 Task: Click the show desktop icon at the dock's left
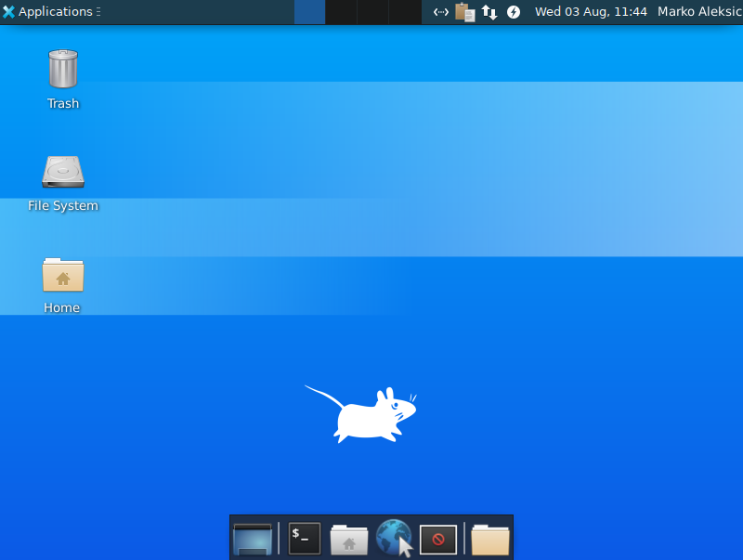click(x=253, y=539)
